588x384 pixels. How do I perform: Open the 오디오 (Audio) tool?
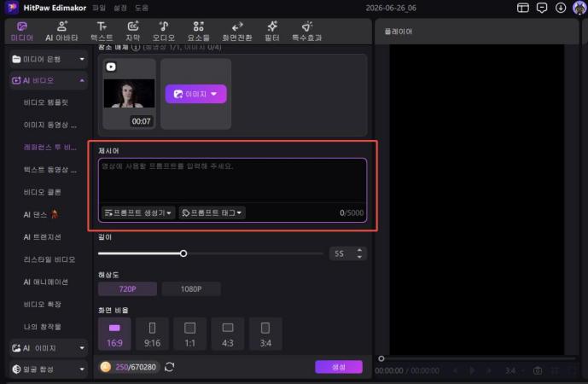[164, 32]
